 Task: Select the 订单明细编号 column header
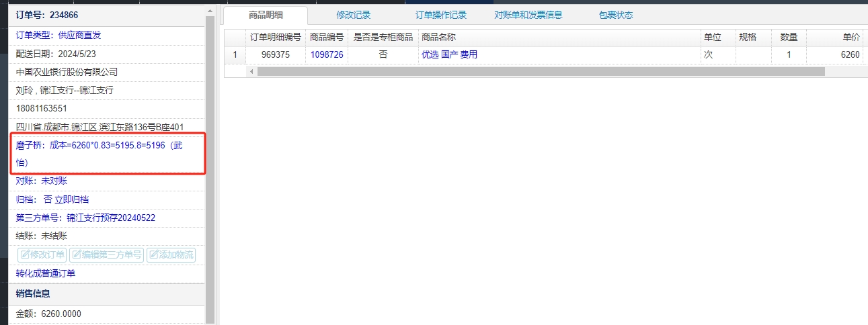(x=276, y=38)
